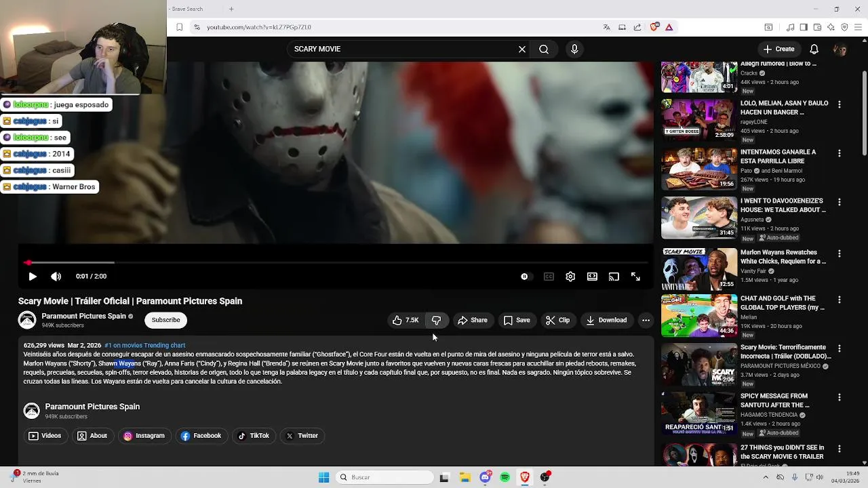This screenshot has width=868, height=488.
Task: Open the channel's Facebook link
Action: pos(201,436)
